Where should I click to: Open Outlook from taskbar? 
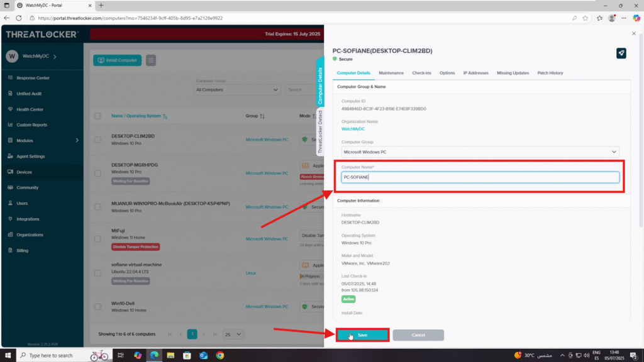coord(203,356)
